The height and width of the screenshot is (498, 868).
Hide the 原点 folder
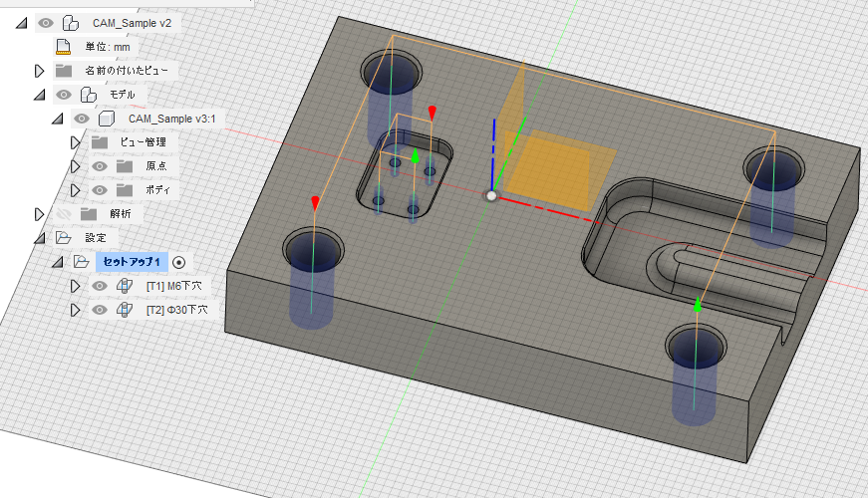point(100,166)
